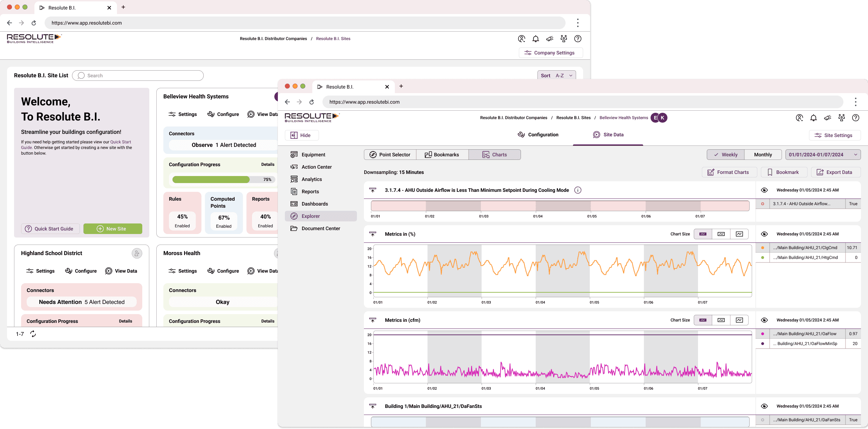This screenshot has height=429, width=868.
Task: Click Search field in Site List
Action: [138, 76]
